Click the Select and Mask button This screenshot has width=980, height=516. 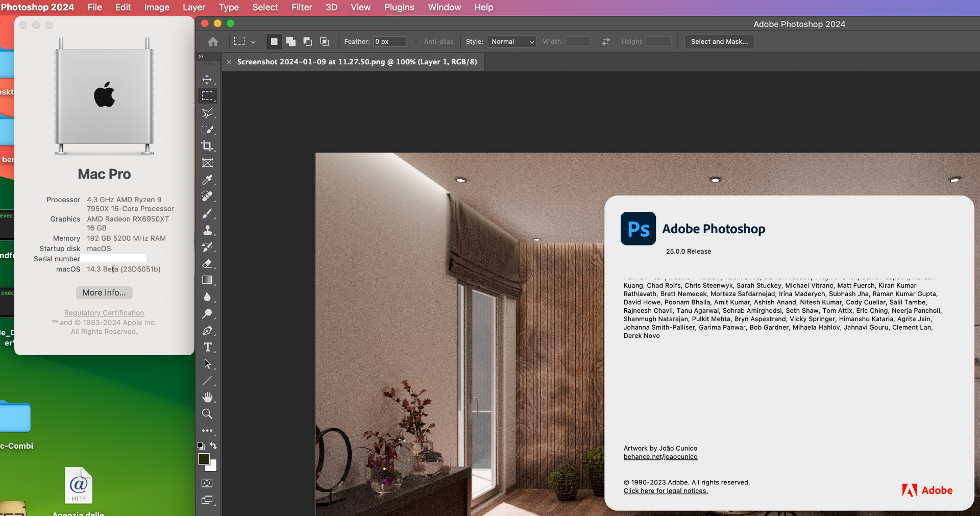tap(719, 42)
